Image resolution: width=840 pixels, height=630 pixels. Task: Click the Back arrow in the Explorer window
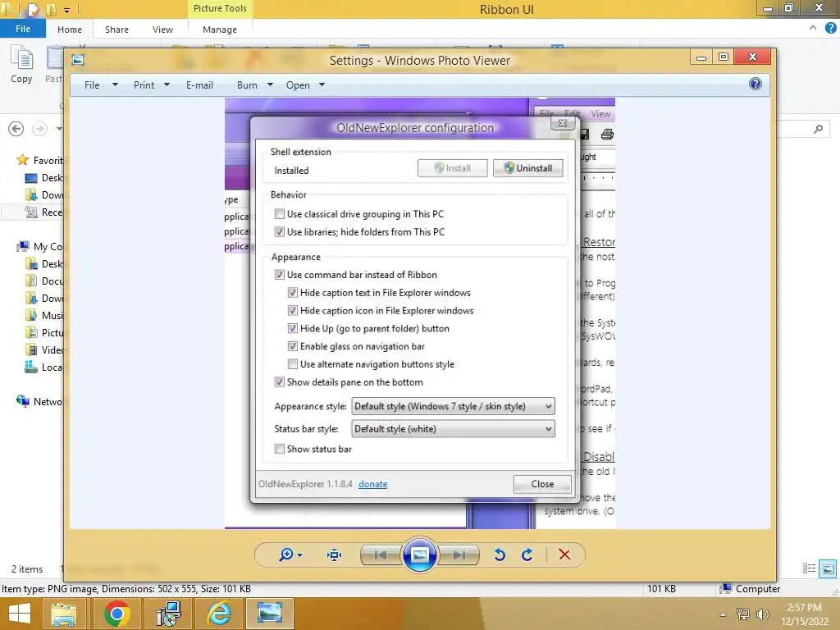point(16,129)
